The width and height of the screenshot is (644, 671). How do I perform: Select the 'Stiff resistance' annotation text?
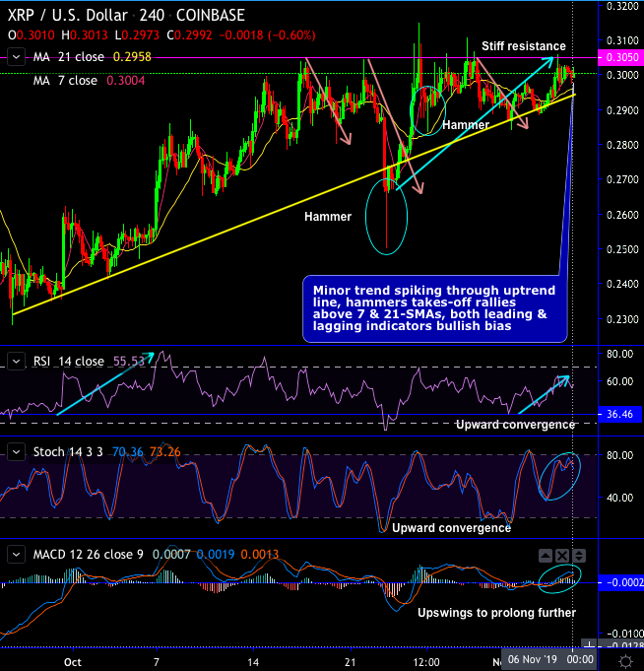click(524, 45)
